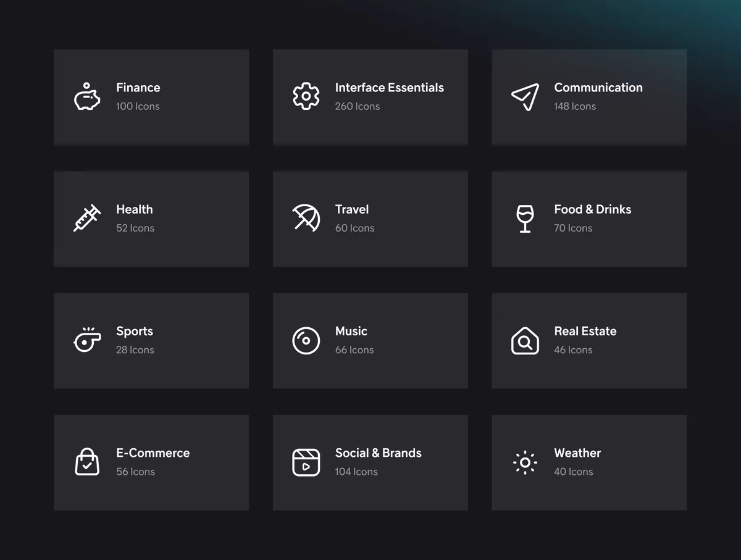Select the whistle Sports icon
The height and width of the screenshot is (560, 741).
[x=87, y=340]
